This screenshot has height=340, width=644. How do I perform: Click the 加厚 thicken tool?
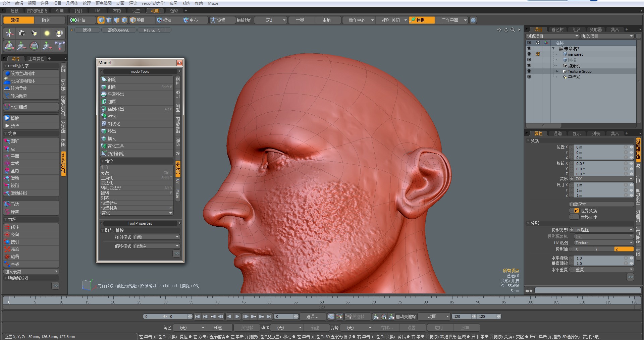coord(112,102)
